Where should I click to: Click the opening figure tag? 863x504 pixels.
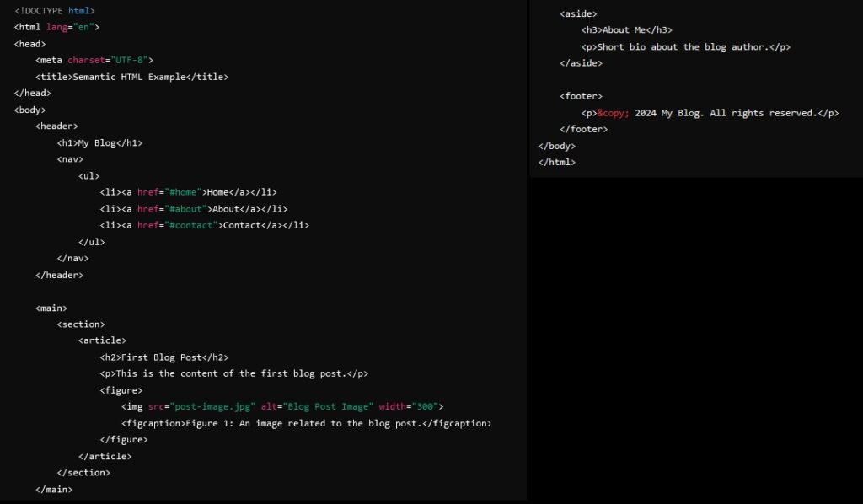121,390
